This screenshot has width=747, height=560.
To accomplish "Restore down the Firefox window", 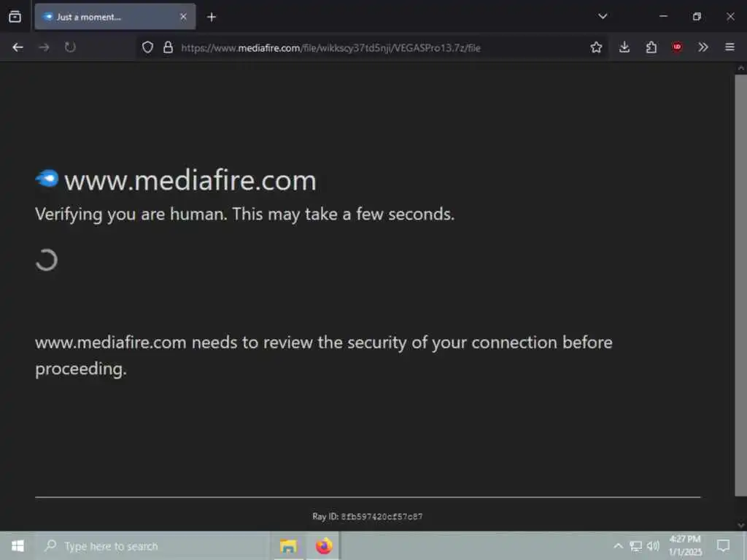I will coord(697,16).
